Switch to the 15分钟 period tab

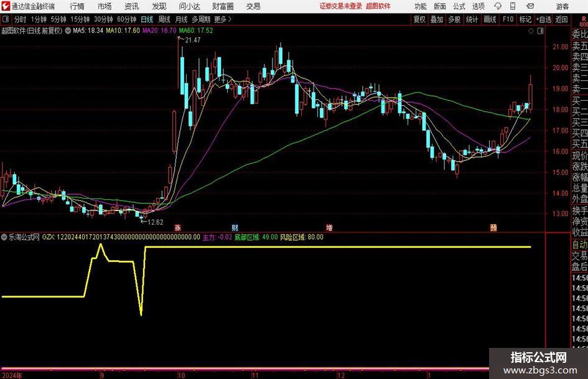click(x=80, y=19)
